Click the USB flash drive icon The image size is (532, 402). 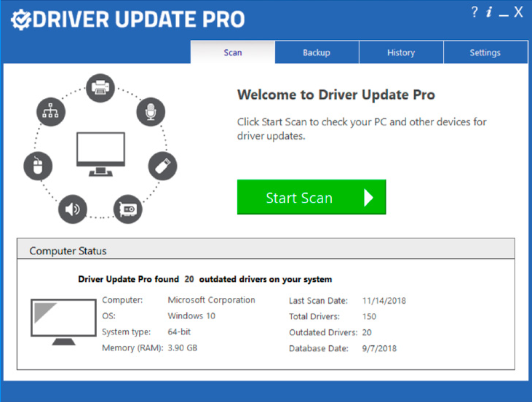click(x=162, y=166)
